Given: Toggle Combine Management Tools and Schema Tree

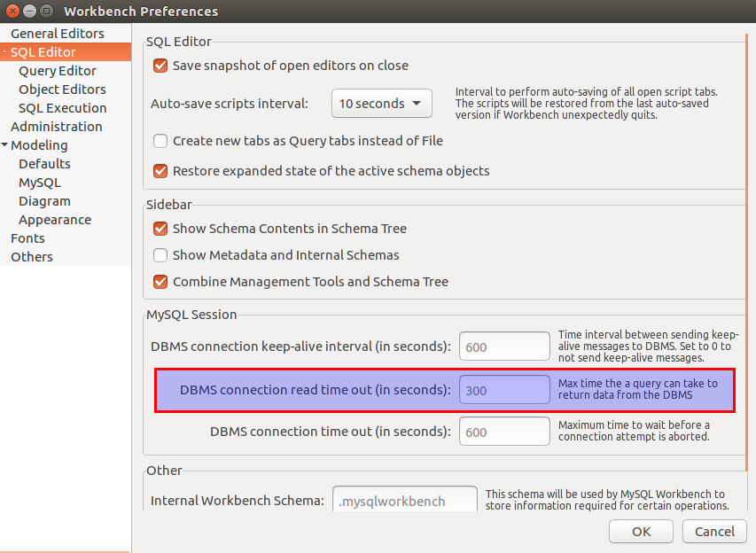Looking at the screenshot, I should tap(160, 282).
